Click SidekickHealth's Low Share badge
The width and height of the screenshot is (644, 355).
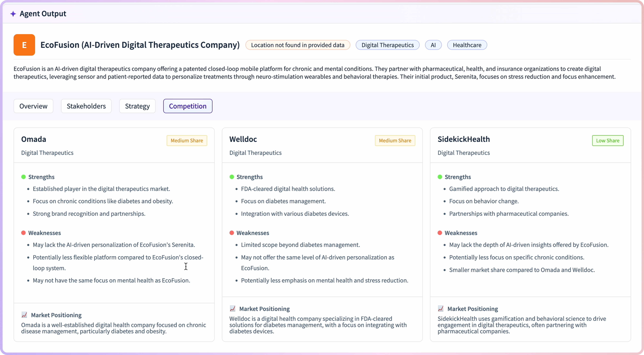[608, 141]
